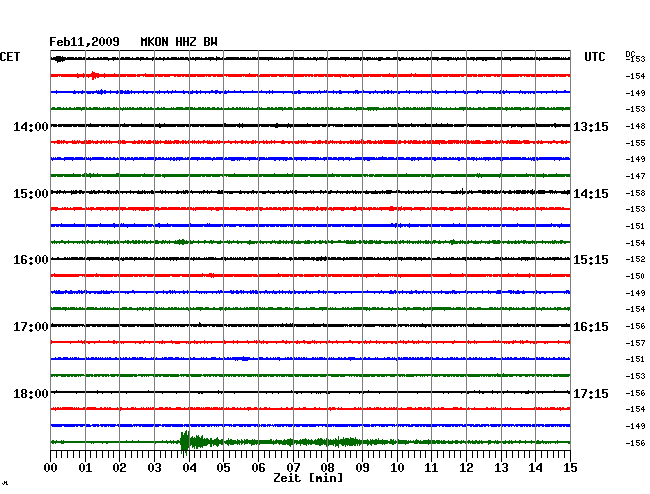The height and width of the screenshot is (494, 650).
Task: Select minute tick label 12
Action: point(466,467)
